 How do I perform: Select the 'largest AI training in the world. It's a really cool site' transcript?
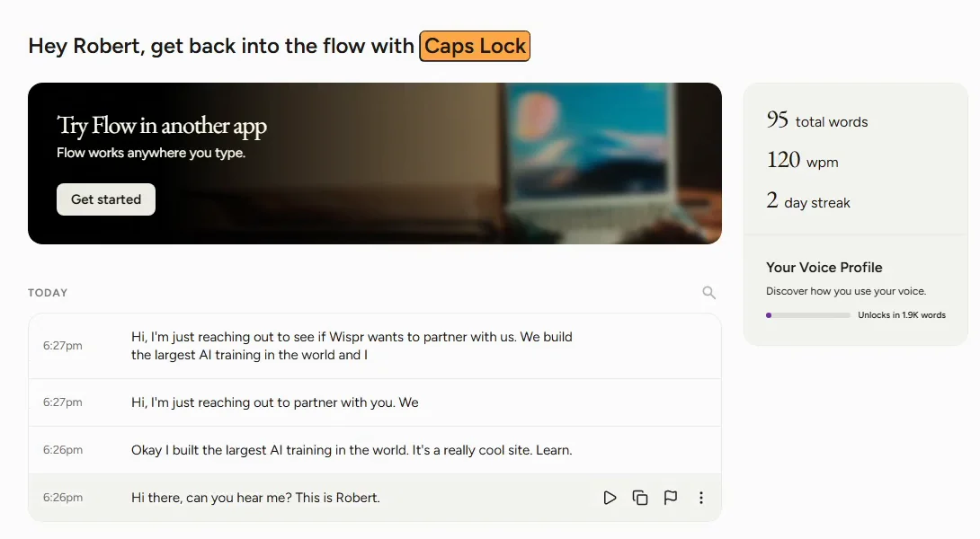pyautogui.click(x=375, y=450)
